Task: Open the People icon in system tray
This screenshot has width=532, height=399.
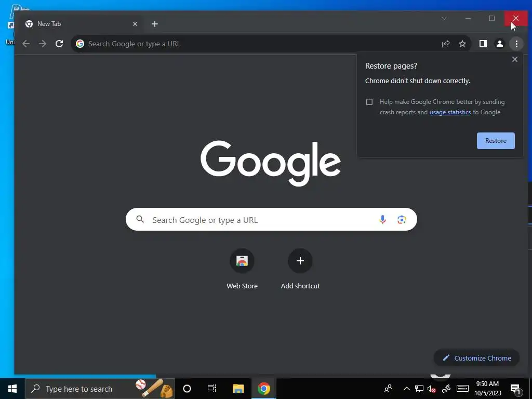Action: pos(388,389)
